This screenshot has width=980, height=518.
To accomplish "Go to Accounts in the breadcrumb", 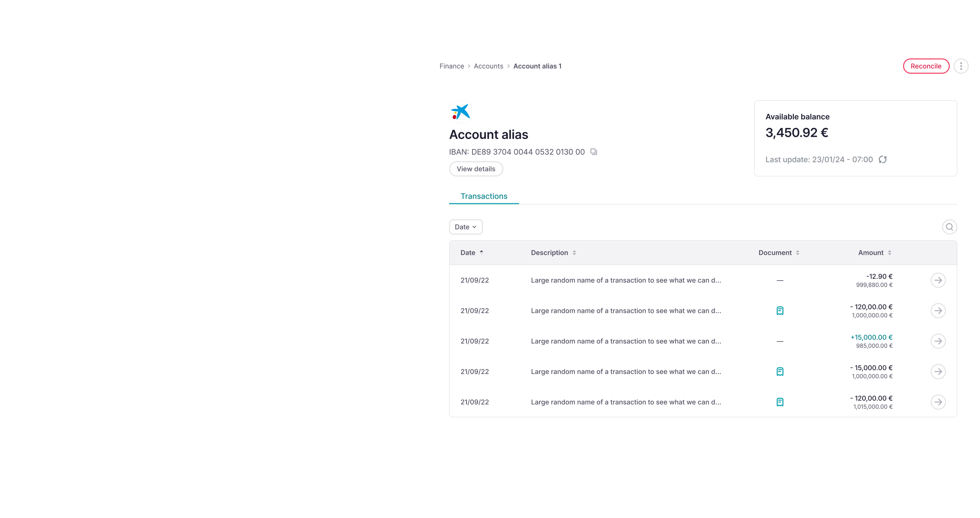I will click(488, 66).
